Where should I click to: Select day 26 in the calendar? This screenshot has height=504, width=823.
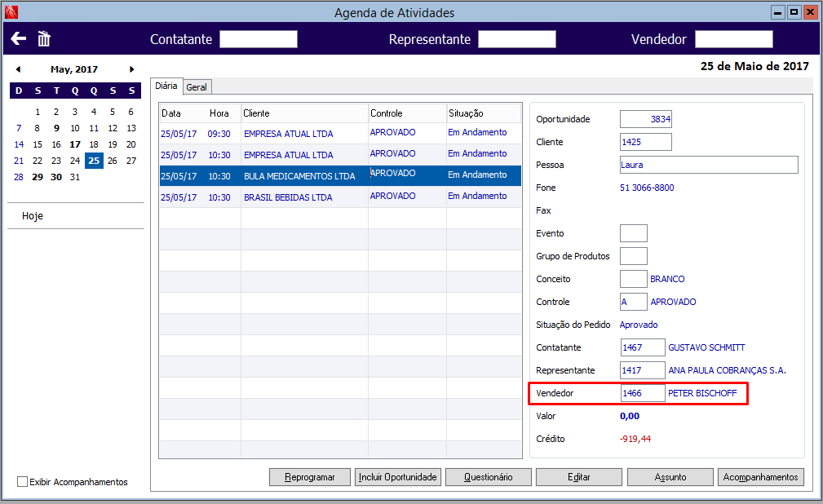click(x=113, y=161)
